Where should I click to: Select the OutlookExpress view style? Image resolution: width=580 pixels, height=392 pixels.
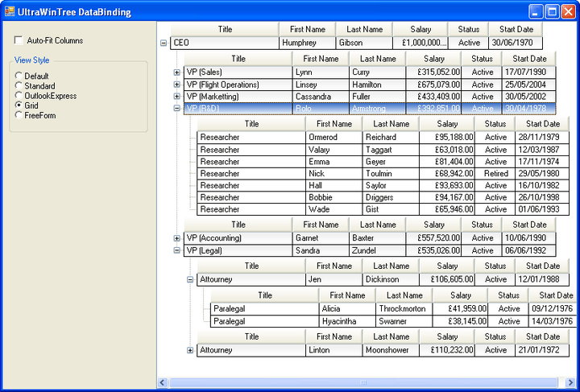[18, 96]
